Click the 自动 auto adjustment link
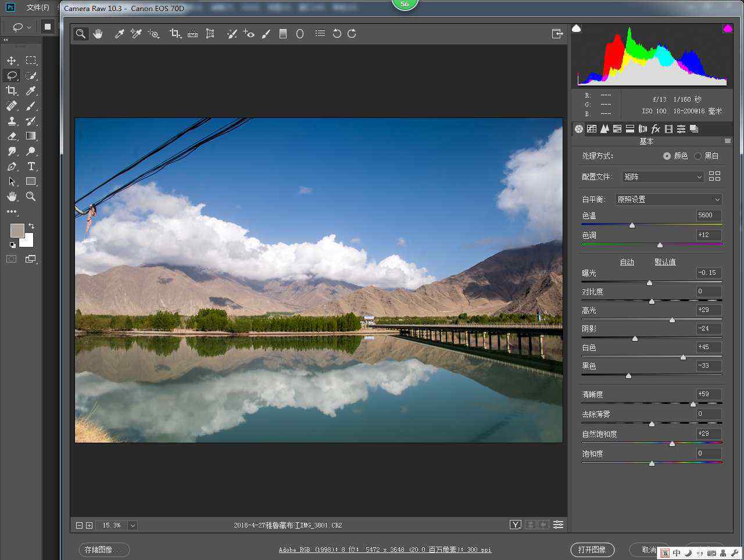Screen dimensions: 744x560 point(627,262)
